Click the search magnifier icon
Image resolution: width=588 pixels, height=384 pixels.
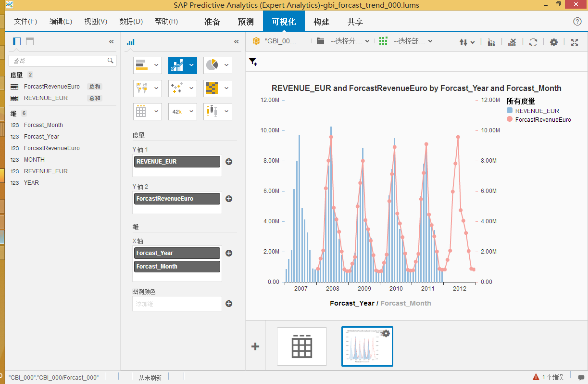coord(111,61)
